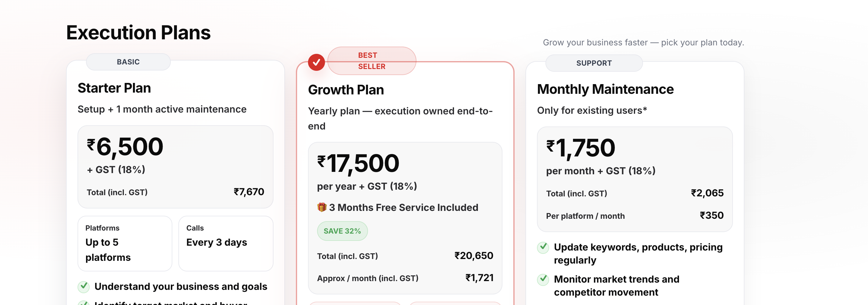The width and height of the screenshot is (868, 305).
Task: Click the Per platform / month ₹350 row
Action: tap(634, 216)
